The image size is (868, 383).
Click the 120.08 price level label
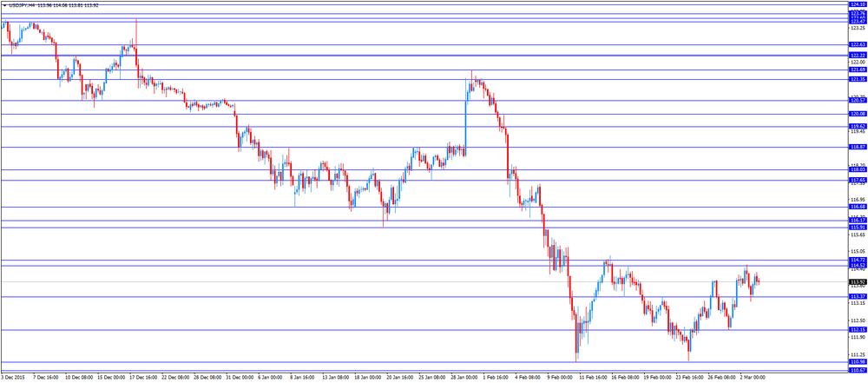pyautogui.click(x=858, y=114)
